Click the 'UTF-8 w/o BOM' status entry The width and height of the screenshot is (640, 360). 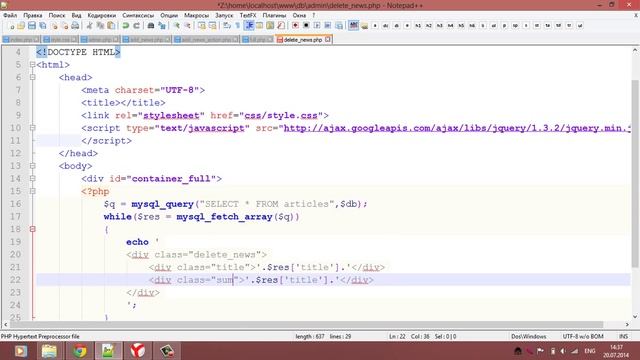click(x=582, y=336)
